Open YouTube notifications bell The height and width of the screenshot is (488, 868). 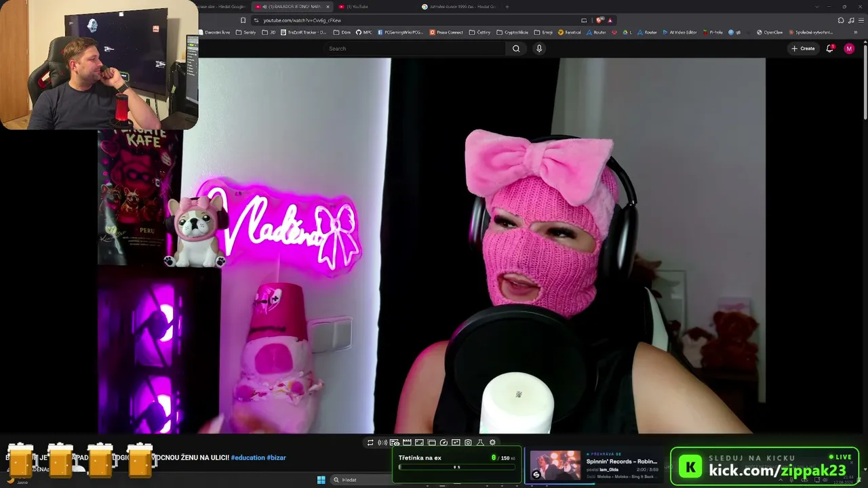829,49
